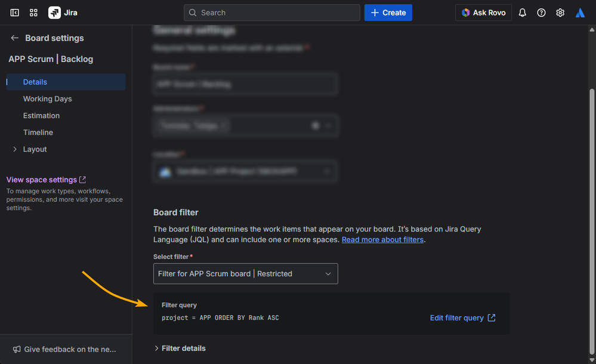Screen dimensions: 596x364
Task: Click the external icon next to Edit filter query
Action: [x=492, y=317]
